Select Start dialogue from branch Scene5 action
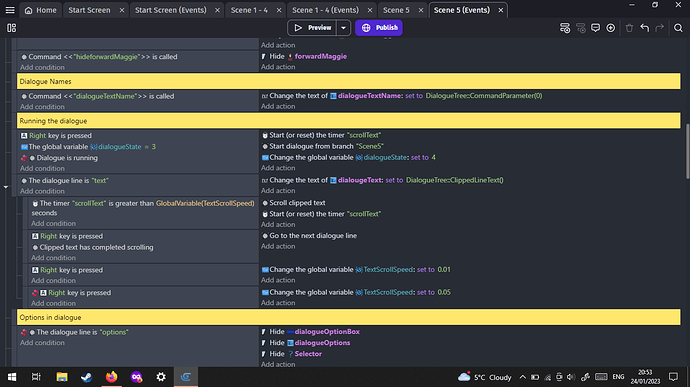Screen dimensions: 690x387 click(x=323, y=146)
